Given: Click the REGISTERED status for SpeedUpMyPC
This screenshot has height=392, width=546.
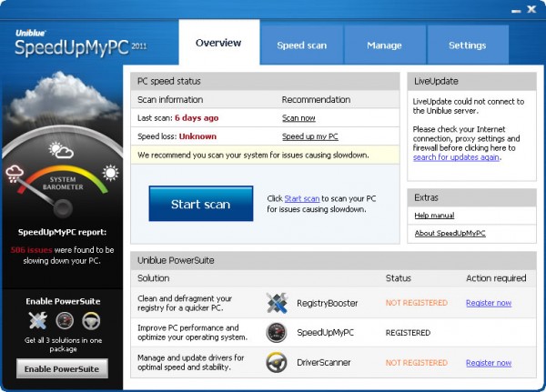Looking at the screenshot, I should (408, 333).
